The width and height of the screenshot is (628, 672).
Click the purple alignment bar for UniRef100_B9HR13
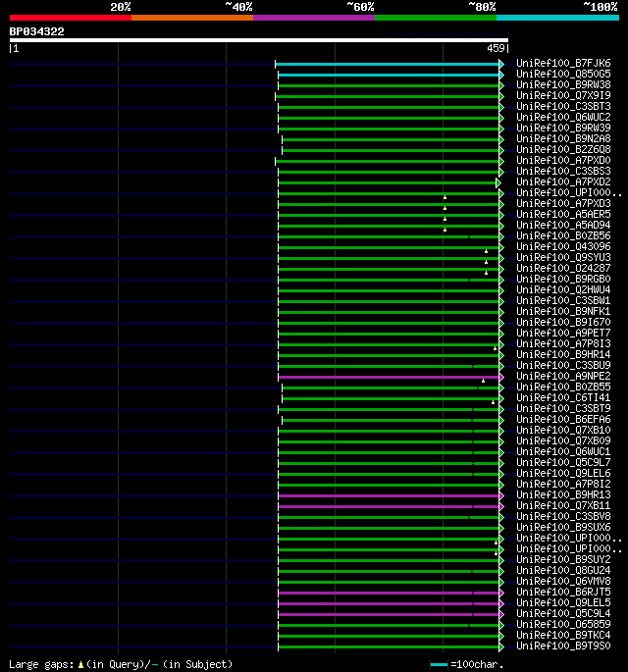[389, 495]
